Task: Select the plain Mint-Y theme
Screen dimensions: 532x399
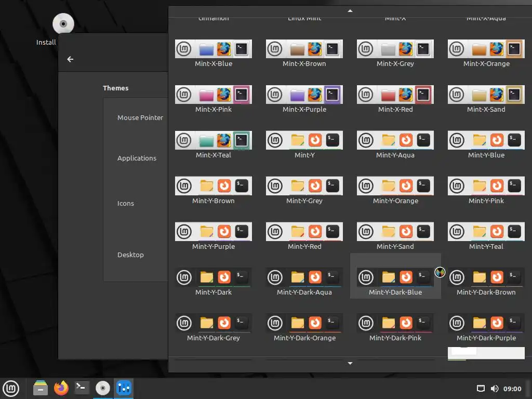Action: pos(304,140)
